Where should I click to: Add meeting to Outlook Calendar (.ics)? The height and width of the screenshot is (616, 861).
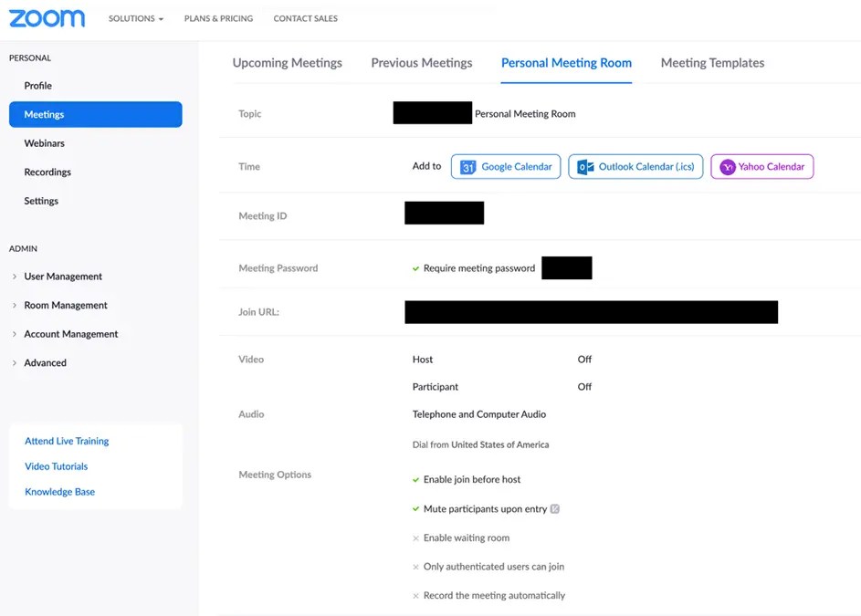click(635, 167)
